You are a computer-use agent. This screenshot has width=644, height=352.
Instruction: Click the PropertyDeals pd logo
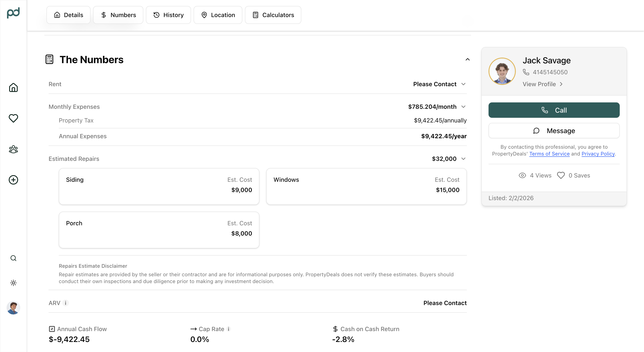tap(13, 13)
